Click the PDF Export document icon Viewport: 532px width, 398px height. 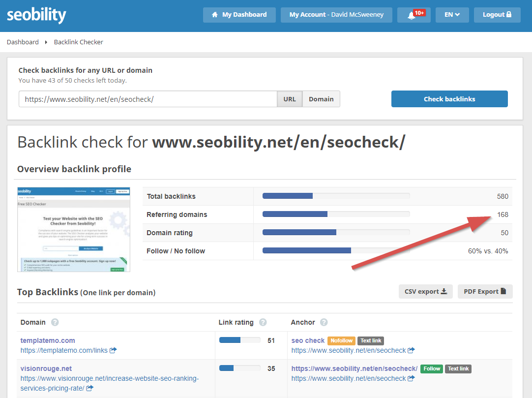(502, 291)
